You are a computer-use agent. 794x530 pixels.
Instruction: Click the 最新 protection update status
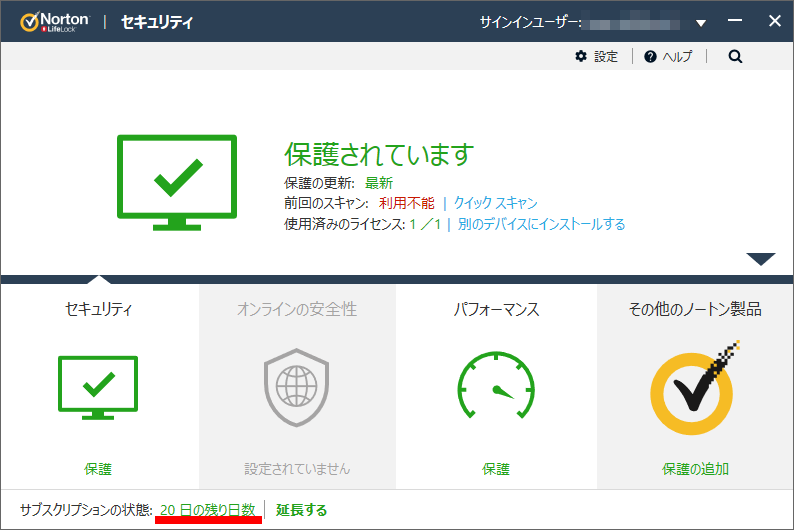[x=379, y=183]
